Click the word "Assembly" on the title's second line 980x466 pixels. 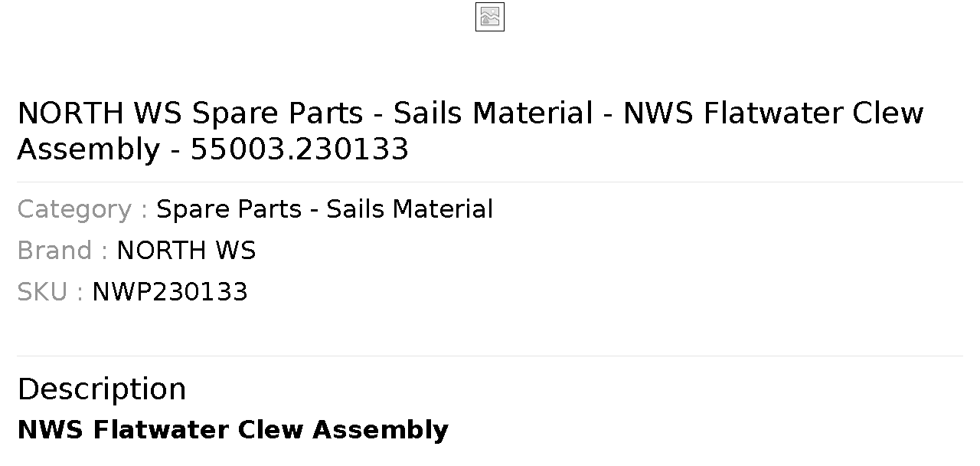88,149
